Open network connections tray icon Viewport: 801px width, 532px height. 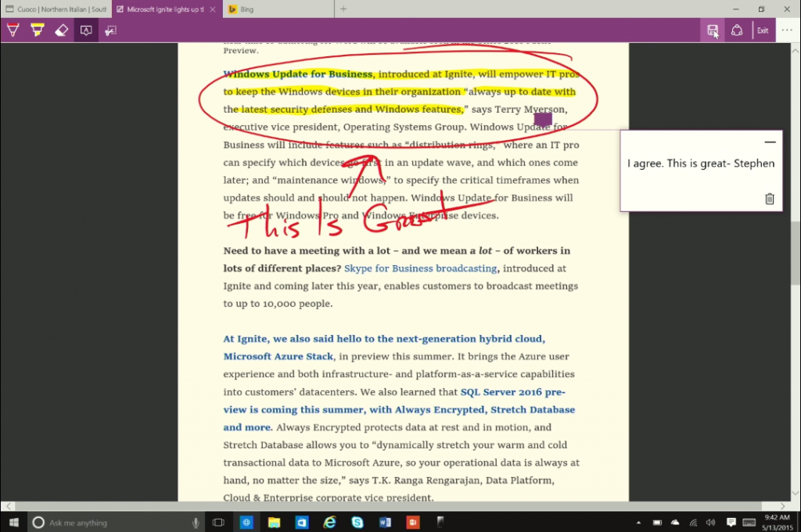coord(693,523)
